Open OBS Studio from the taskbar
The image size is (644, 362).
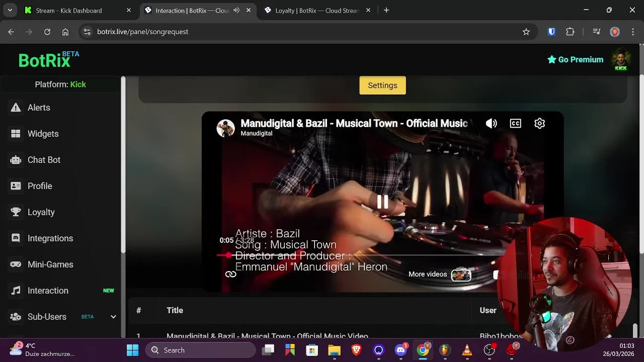point(490,350)
